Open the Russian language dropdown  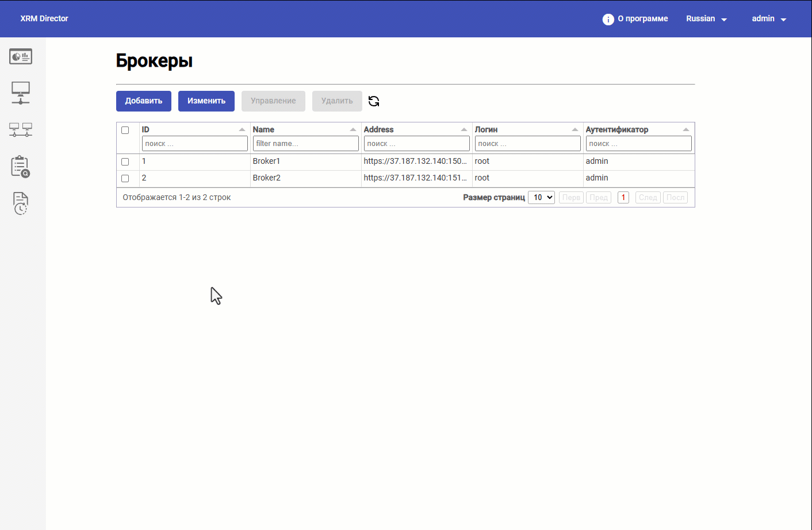(x=706, y=19)
